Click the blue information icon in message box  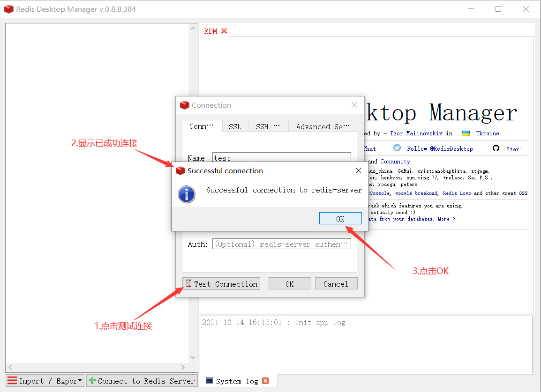coord(187,194)
